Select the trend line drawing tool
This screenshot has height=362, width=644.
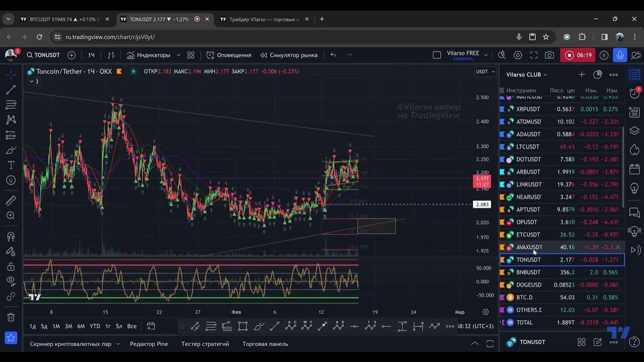pos(11,90)
